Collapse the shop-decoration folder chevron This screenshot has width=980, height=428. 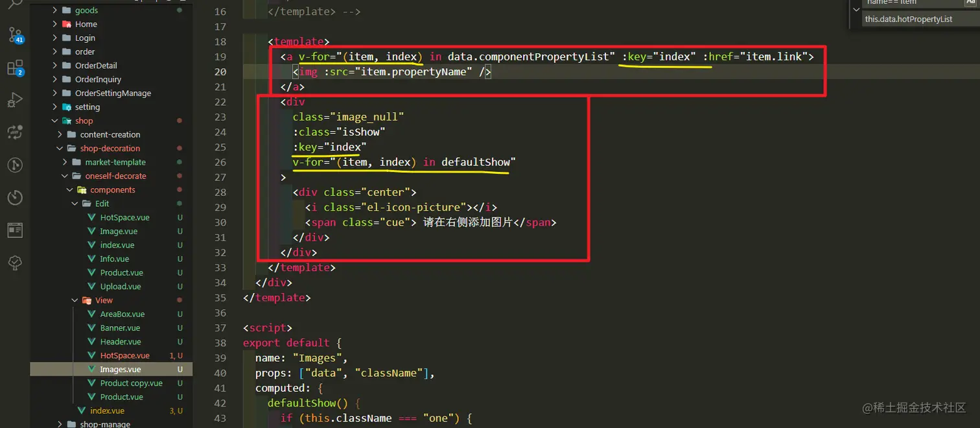[x=60, y=149]
